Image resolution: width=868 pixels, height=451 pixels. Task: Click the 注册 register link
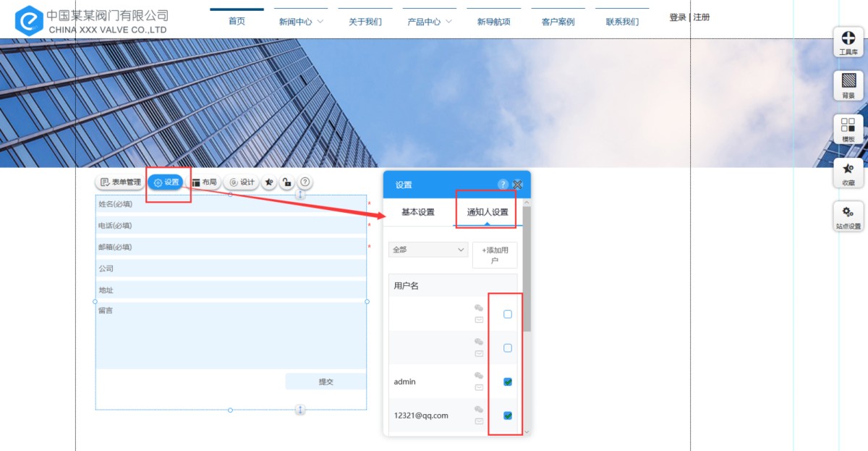(702, 17)
